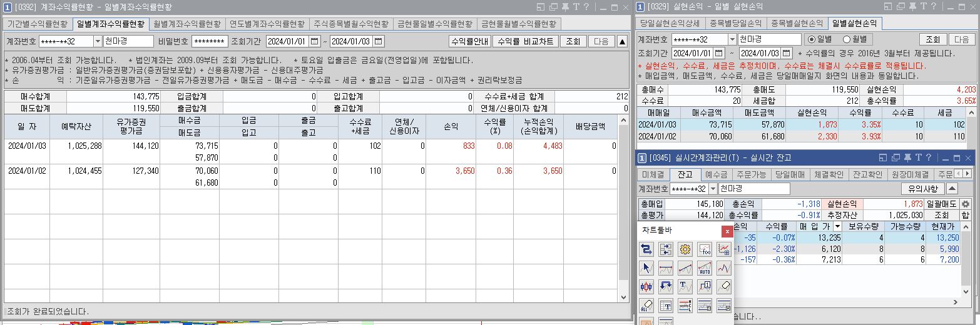Collapse the info panel with the up-triangle in 계좌수익률현황
Image resolution: width=980 pixels, height=325 pixels.
(x=622, y=41)
